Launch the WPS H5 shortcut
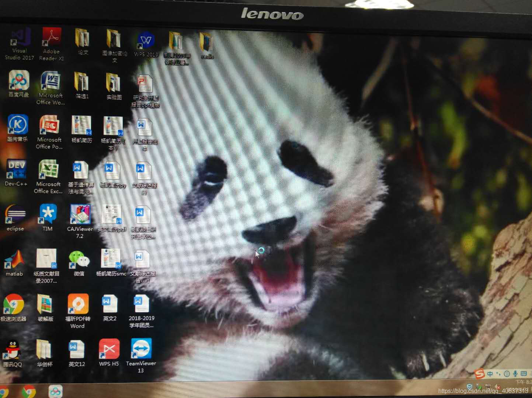 [x=109, y=353]
